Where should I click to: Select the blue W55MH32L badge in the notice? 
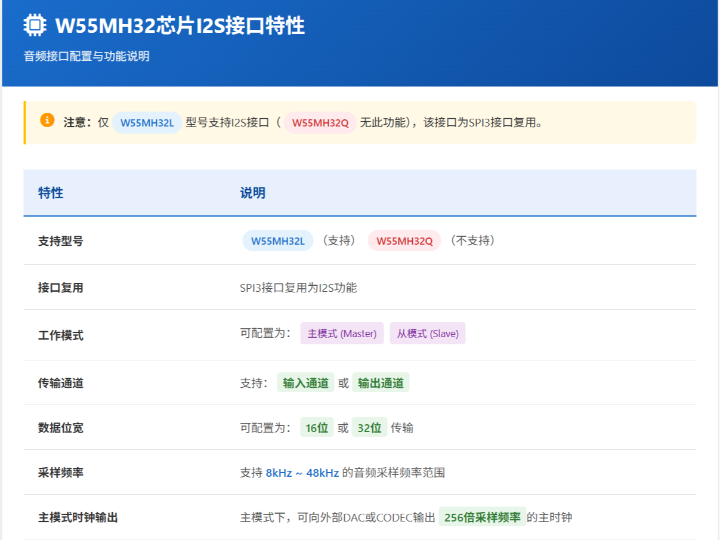click(147, 123)
